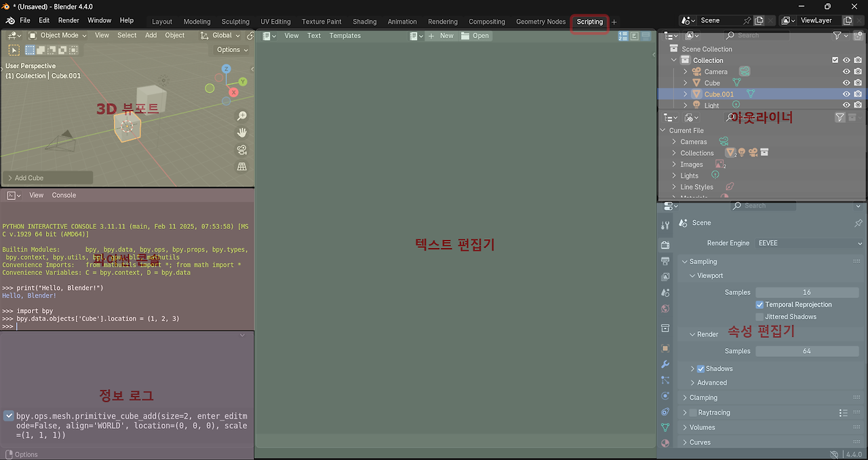Open the Render Engine EEVEE dropdown

[810, 243]
